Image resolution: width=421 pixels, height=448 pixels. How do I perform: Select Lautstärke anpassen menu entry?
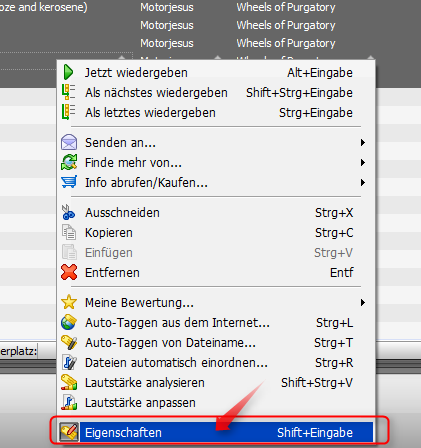click(216, 402)
